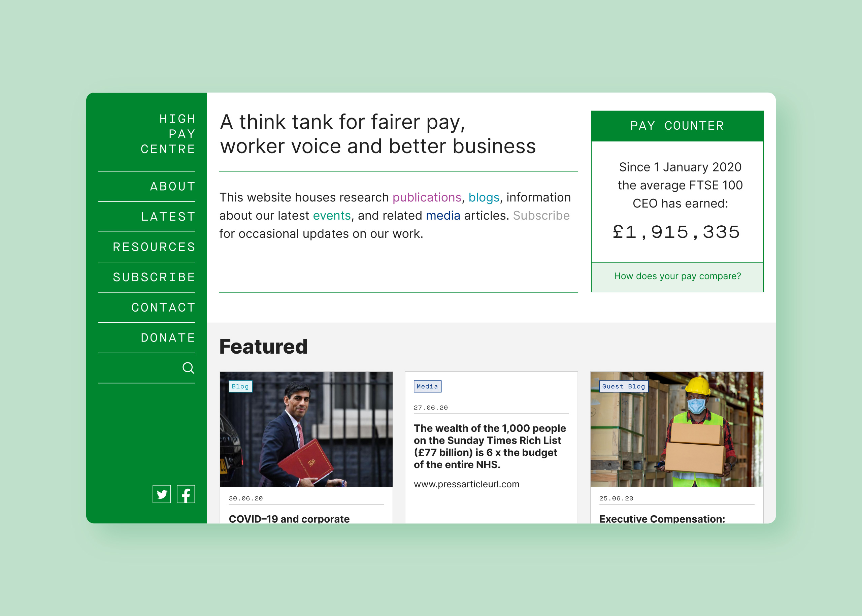
Task: Open the Resources menu item
Action: point(154,247)
